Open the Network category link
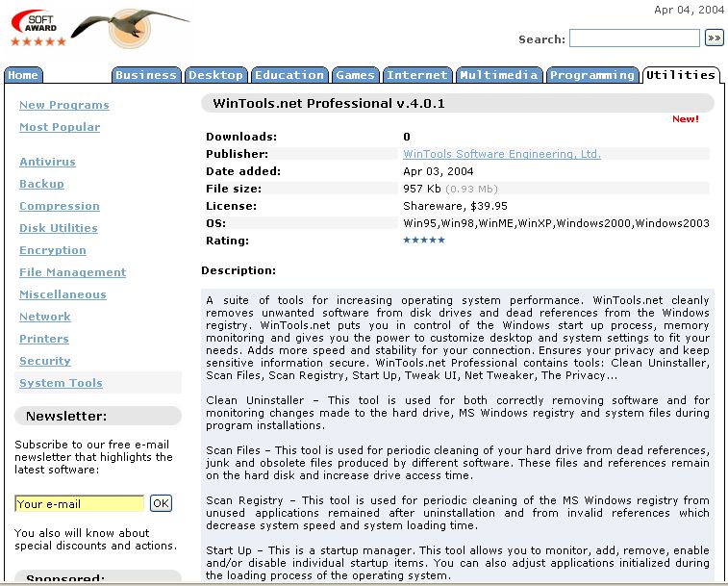The height and width of the screenshot is (586, 728). [x=45, y=317]
